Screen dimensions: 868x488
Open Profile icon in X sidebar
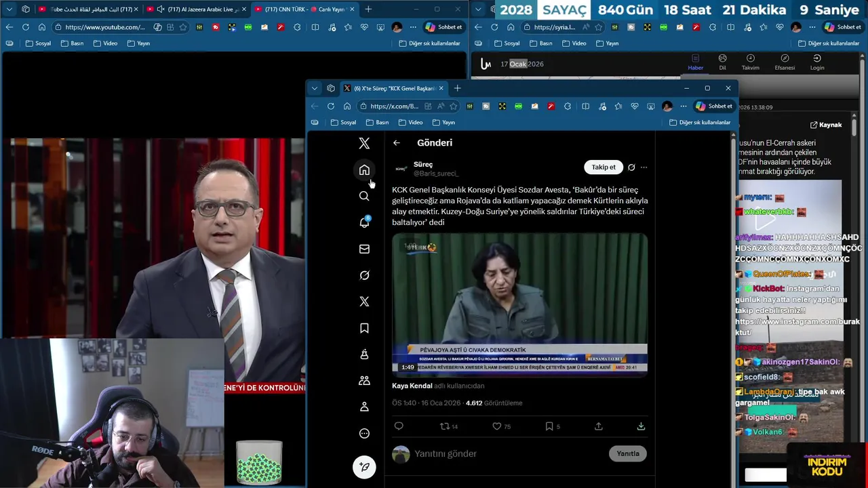coord(364,407)
